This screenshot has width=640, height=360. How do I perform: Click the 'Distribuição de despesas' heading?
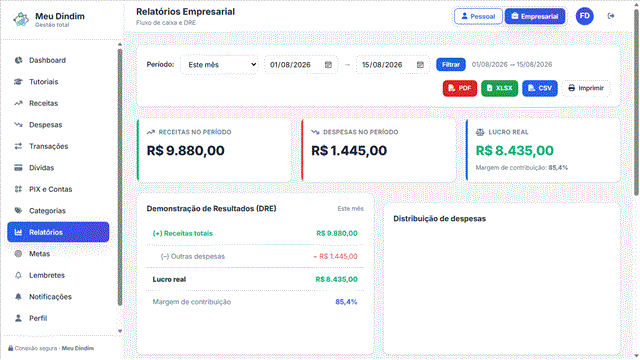pos(440,219)
